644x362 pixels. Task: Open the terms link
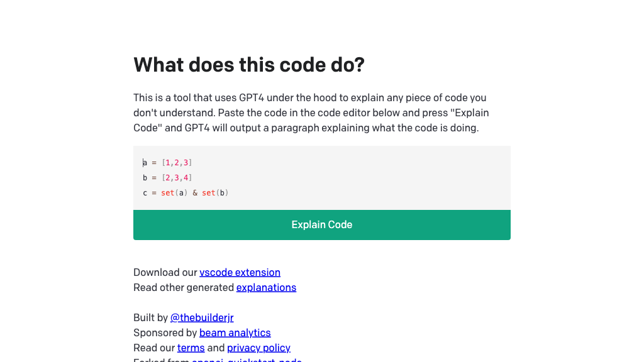191,348
